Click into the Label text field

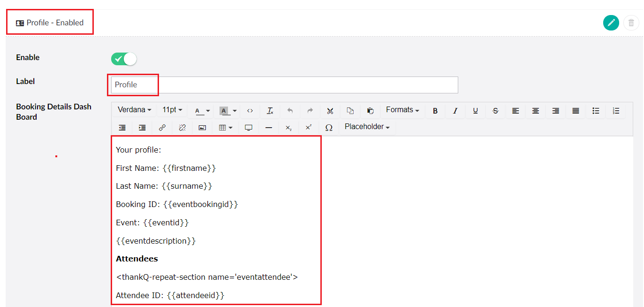[284, 85]
